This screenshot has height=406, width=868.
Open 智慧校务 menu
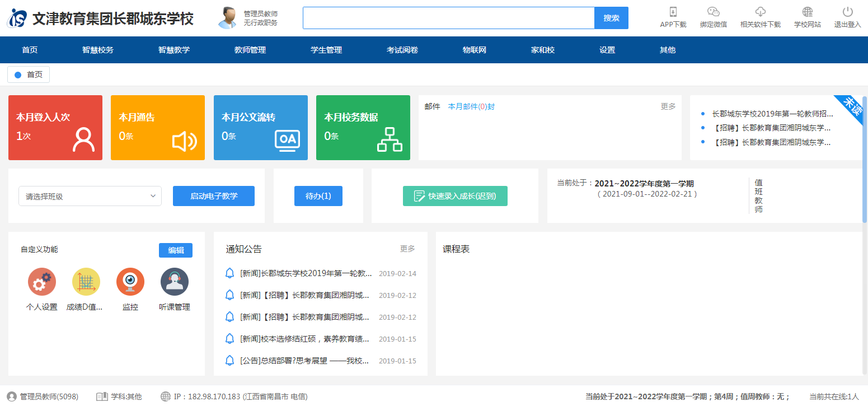pyautogui.click(x=98, y=50)
